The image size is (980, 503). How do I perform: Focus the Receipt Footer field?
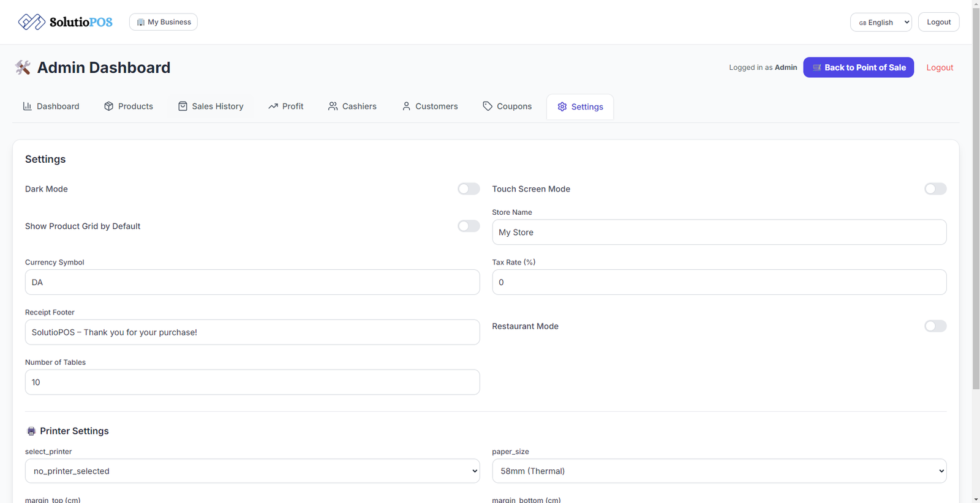(252, 332)
